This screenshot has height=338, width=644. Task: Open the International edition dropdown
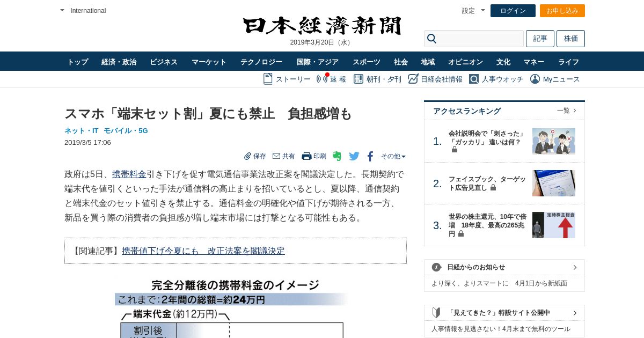[x=83, y=11]
